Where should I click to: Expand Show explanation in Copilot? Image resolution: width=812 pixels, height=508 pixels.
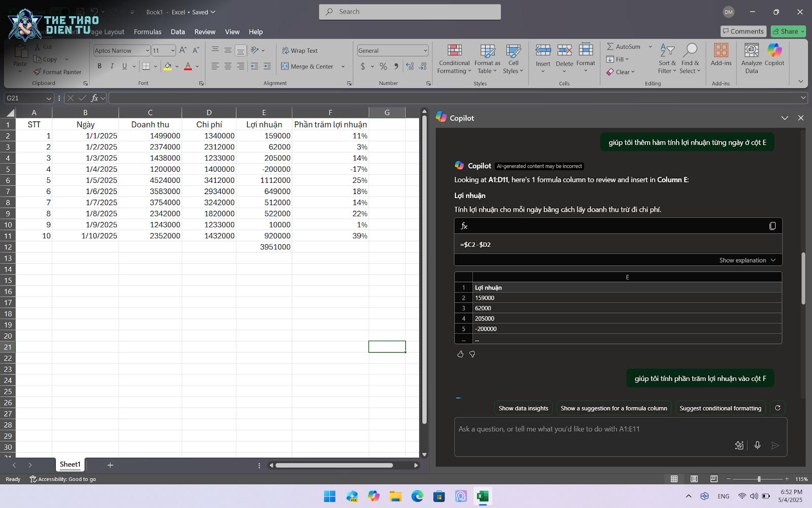(747, 260)
